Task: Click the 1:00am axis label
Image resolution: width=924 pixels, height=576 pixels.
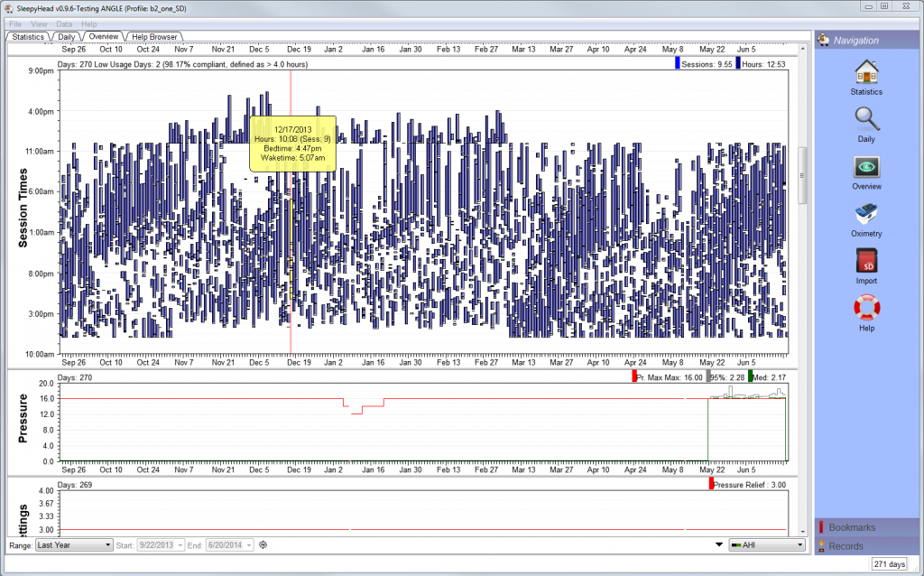Action: click(41, 232)
